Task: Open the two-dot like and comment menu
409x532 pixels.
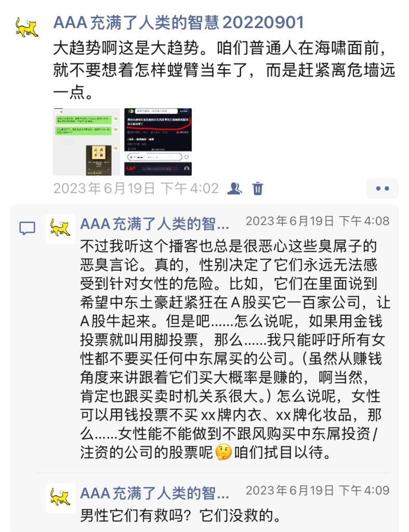Action: point(382,188)
